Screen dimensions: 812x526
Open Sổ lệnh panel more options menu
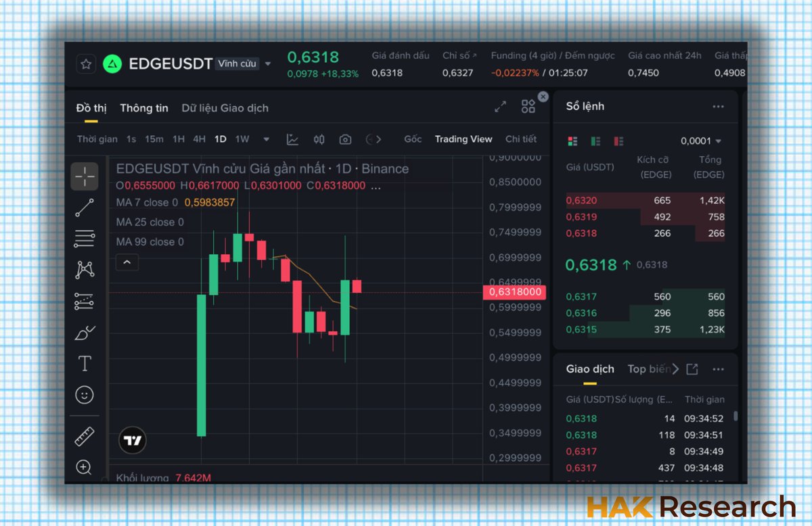point(718,107)
